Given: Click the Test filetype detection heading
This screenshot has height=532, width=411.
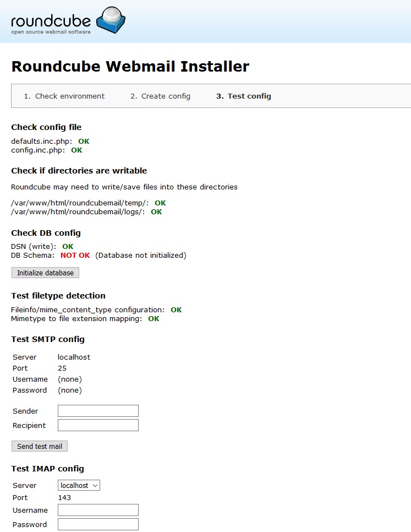Looking at the screenshot, I should [x=58, y=296].
